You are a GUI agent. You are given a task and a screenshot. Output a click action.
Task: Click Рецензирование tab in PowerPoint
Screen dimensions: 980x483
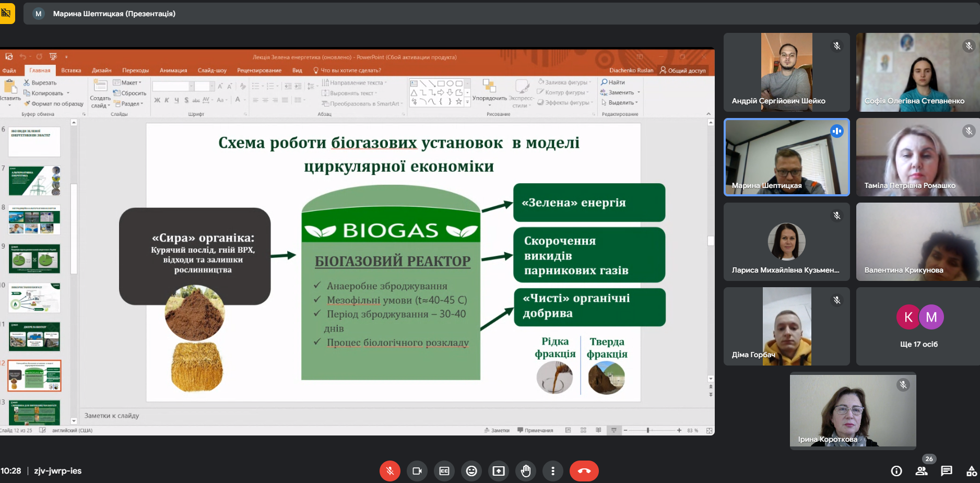click(259, 70)
